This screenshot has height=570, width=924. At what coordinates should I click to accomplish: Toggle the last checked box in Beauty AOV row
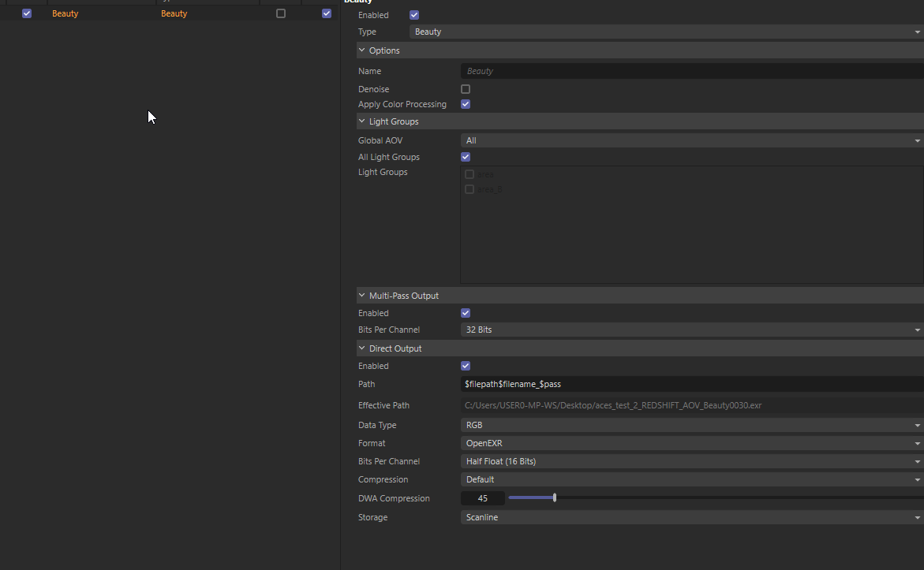coord(327,13)
